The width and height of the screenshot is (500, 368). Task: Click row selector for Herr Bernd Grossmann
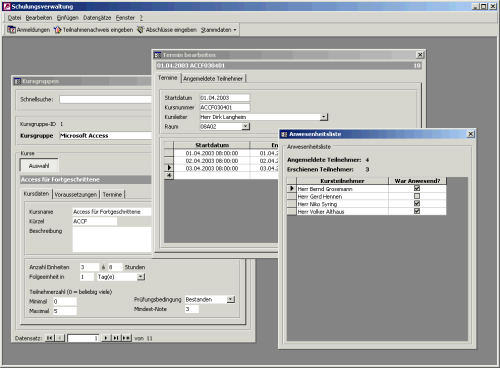292,189
